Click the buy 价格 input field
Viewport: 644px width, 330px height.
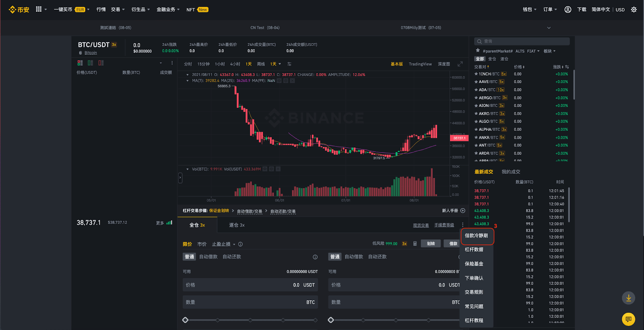click(250, 285)
